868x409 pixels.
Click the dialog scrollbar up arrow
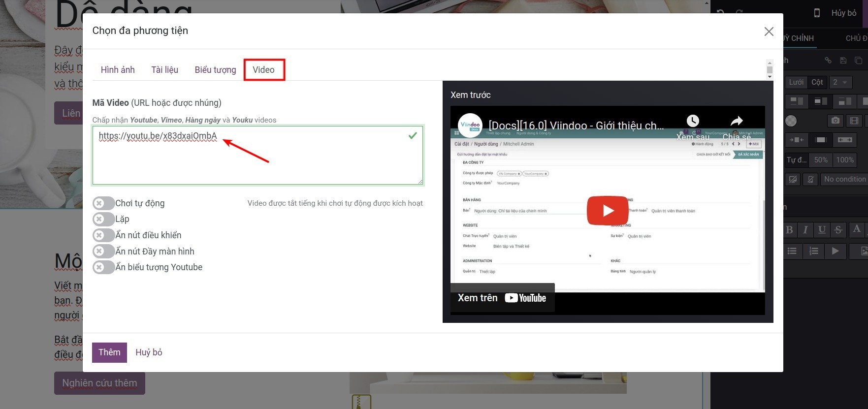click(x=770, y=63)
